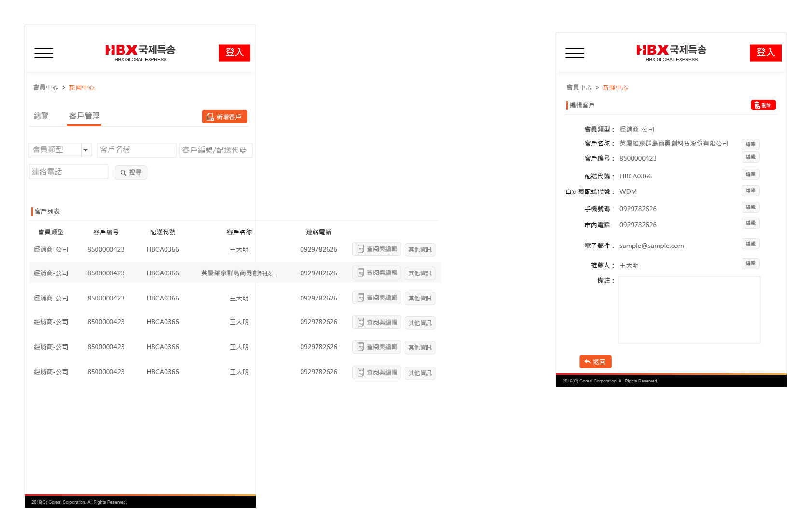
Task: Click the orange 返回 back button
Action: (x=595, y=362)
